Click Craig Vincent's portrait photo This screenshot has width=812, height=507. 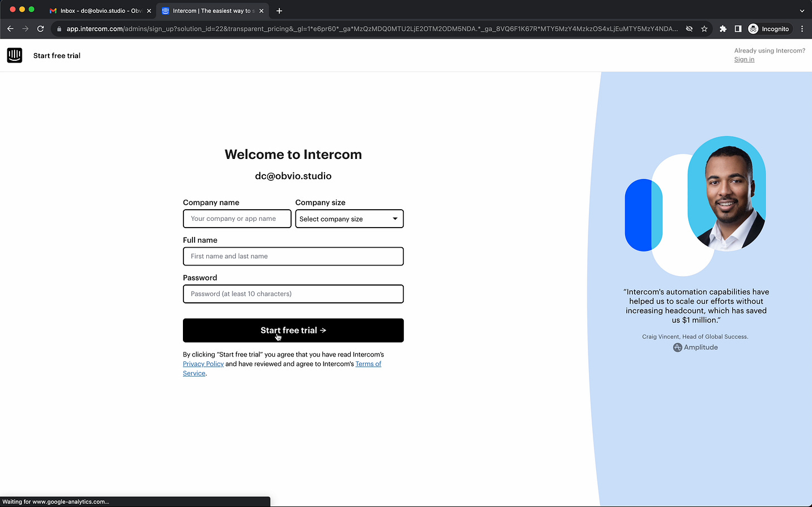click(x=727, y=193)
